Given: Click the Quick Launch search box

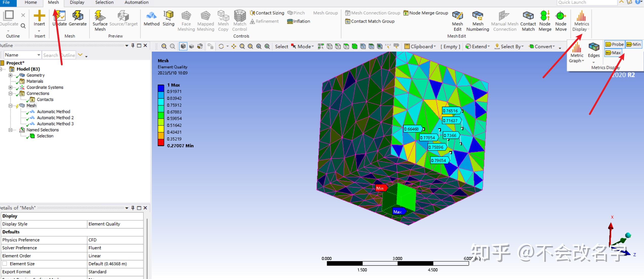Looking at the screenshot, I should pyautogui.click(x=586, y=3).
